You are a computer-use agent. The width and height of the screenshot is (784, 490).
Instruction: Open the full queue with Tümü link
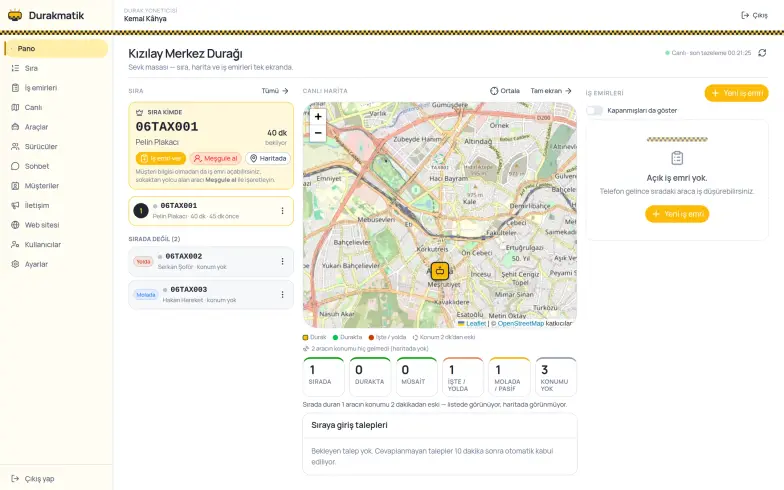click(275, 90)
